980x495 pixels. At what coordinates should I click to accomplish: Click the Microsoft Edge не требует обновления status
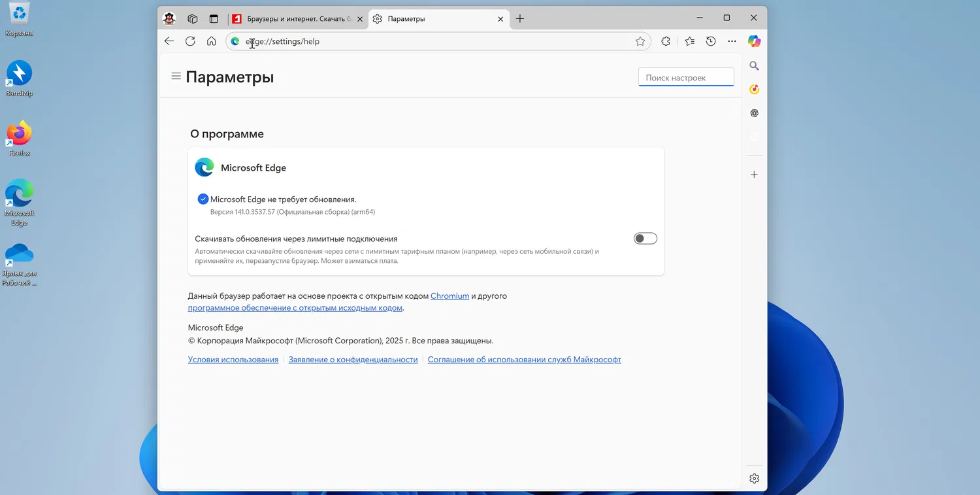pos(284,199)
